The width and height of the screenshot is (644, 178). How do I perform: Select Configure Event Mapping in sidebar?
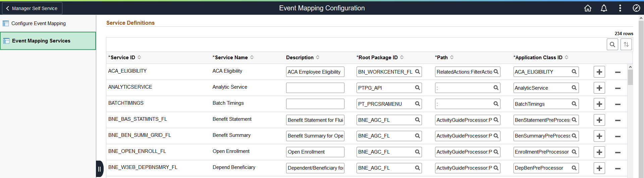click(x=38, y=23)
